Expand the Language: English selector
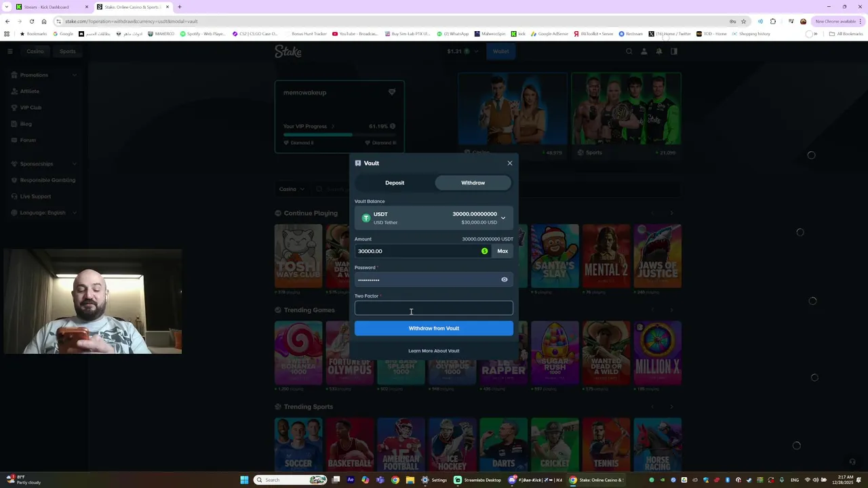Screen dimensions: 868x488 pos(44,212)
